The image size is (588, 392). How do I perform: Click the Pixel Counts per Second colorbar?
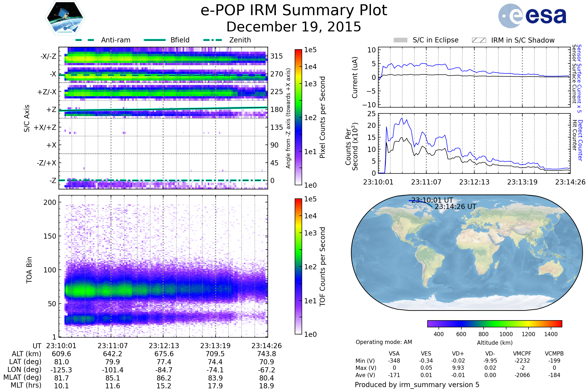tap(298, 117)
